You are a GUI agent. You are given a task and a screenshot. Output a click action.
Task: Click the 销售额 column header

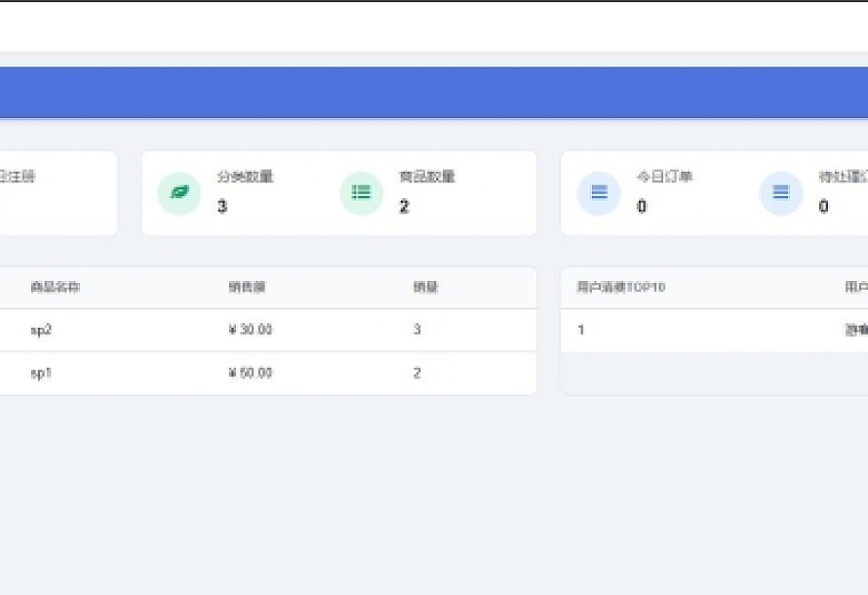click(x=241, y=287)
